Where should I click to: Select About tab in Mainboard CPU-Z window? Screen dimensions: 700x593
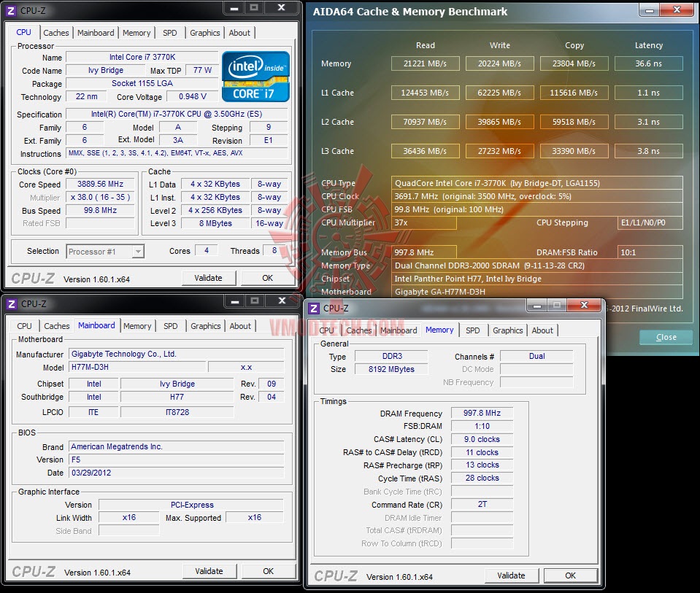tap(240, 326)
